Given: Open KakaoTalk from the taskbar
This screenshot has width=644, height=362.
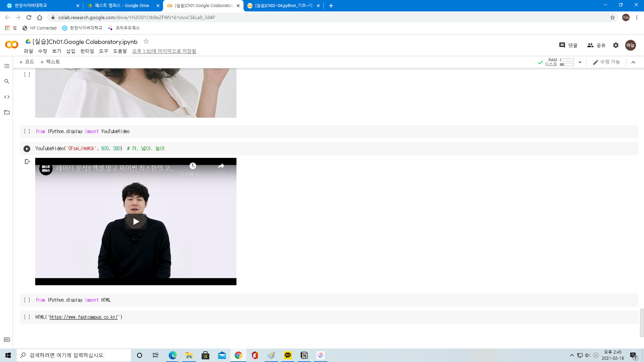Looking at the screenshot, I should (x=288, y=355).
